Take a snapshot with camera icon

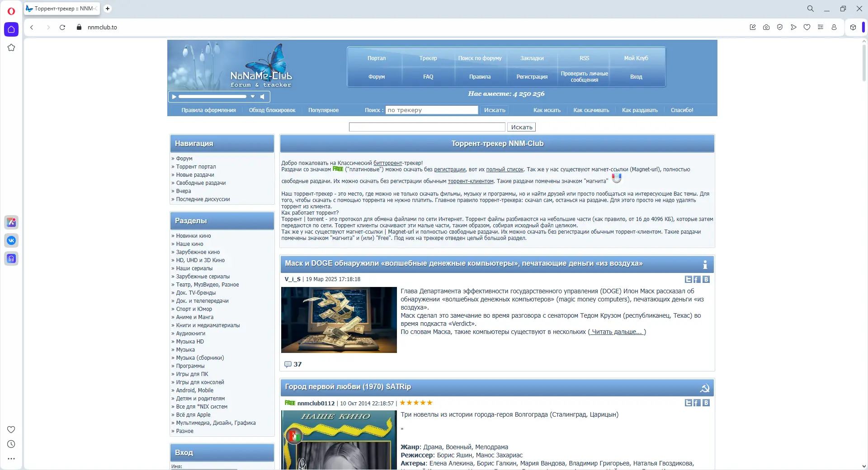click(x=766, y=27)
